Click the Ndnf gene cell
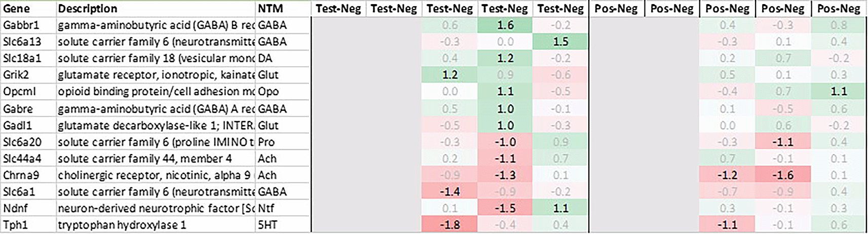This screenshot has height=234, width=868. 28,208
